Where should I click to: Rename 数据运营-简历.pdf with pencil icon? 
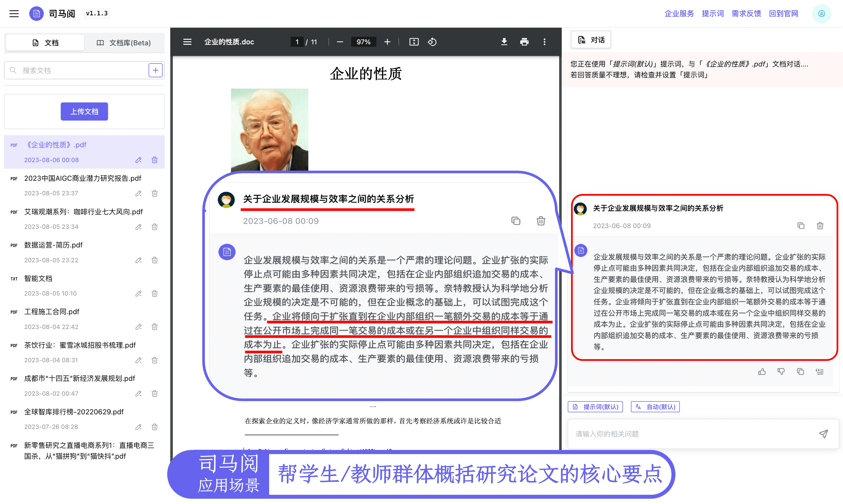coord(138,260)
